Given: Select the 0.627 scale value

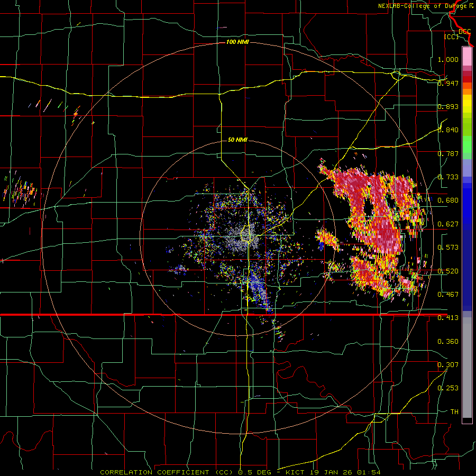Looking at the screenshot, I should (x=448, y=224).
